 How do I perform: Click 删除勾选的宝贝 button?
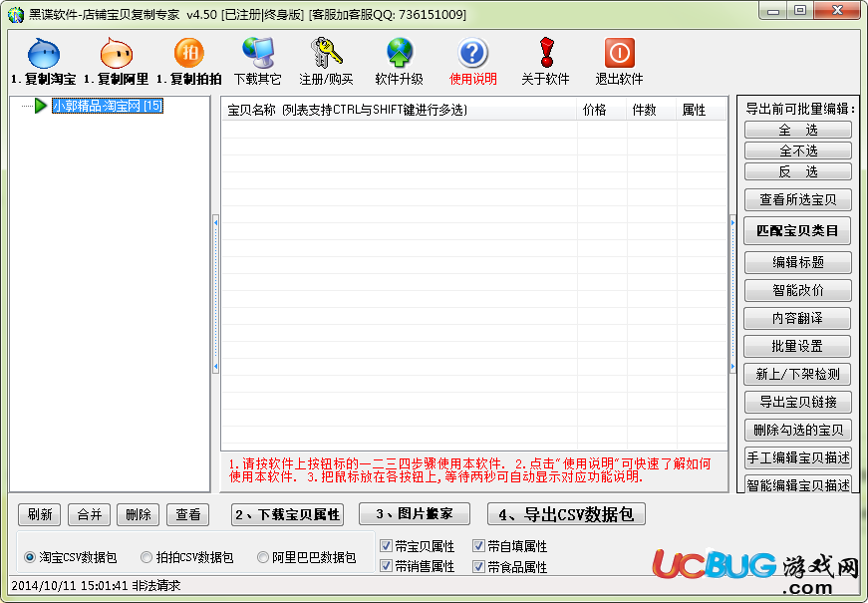[797, 431]
